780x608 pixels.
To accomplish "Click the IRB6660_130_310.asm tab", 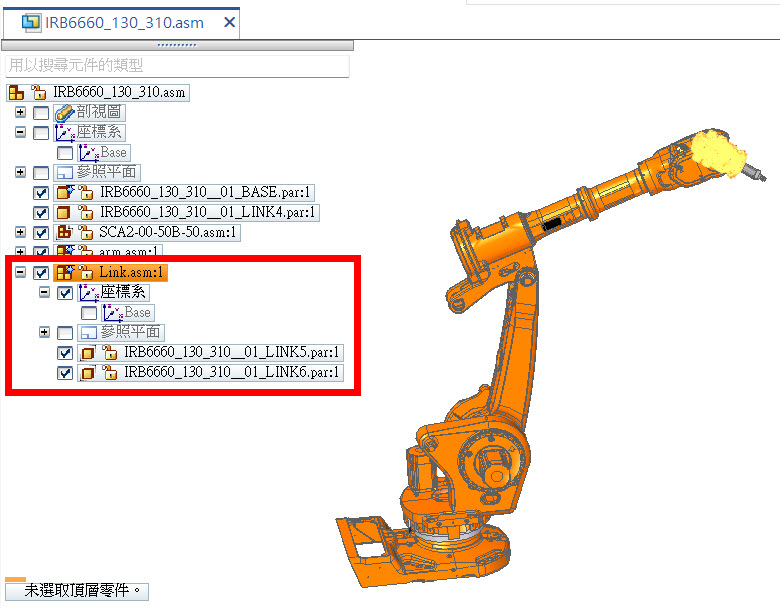I will coord(121,22).
